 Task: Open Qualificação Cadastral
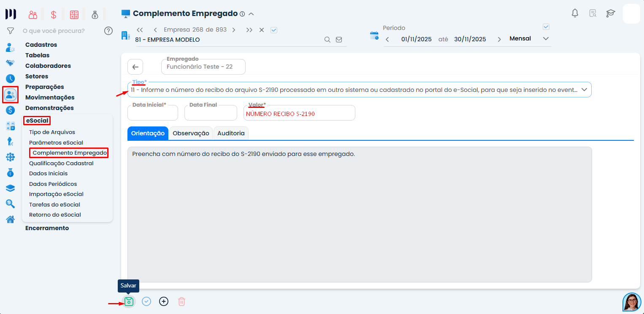61,163
